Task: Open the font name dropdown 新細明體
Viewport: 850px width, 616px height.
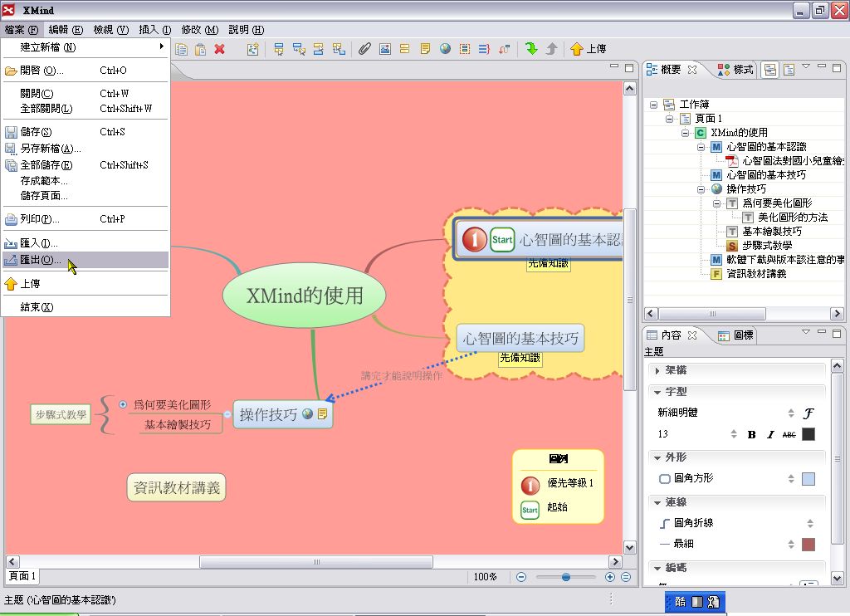Action: click(x=725, y=413)
